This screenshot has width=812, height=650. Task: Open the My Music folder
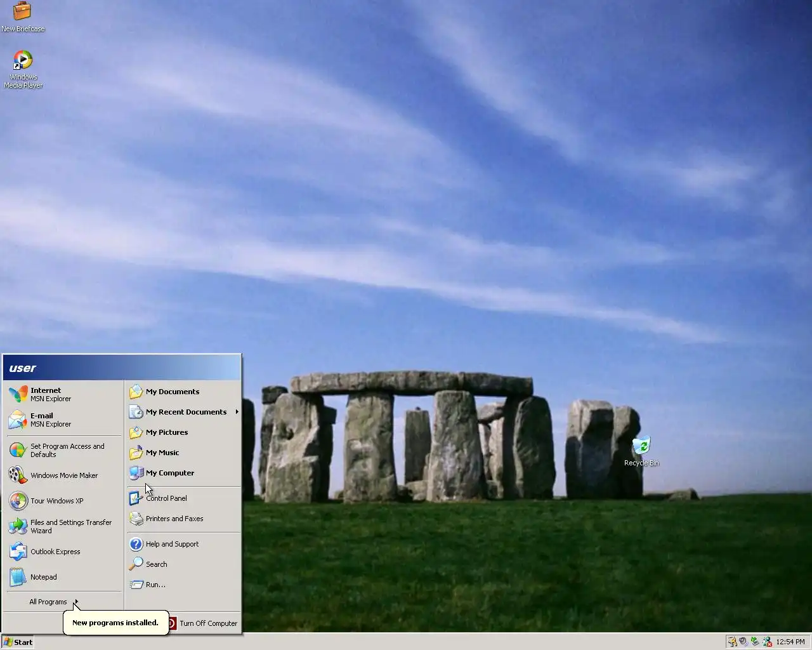point(183,453)
